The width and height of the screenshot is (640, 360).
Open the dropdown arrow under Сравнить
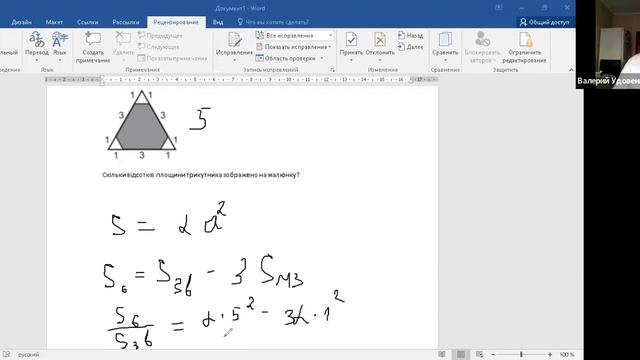coord(445,60)
